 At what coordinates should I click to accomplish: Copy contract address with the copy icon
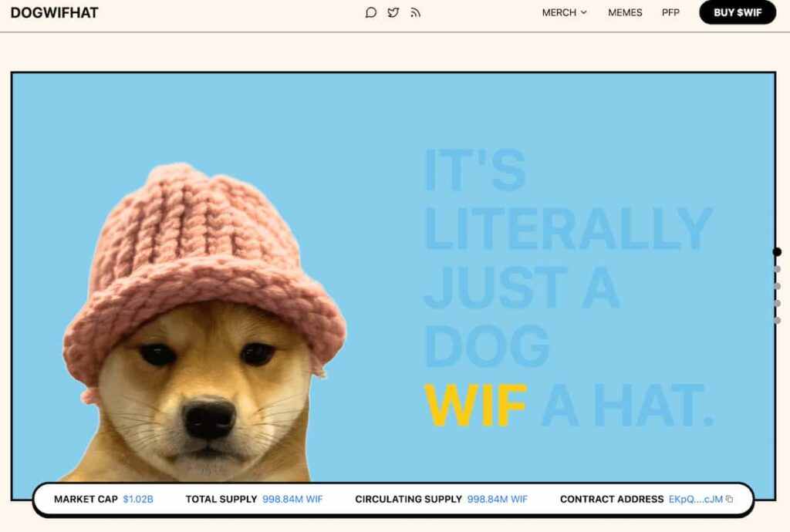click(x=729, y=500)
